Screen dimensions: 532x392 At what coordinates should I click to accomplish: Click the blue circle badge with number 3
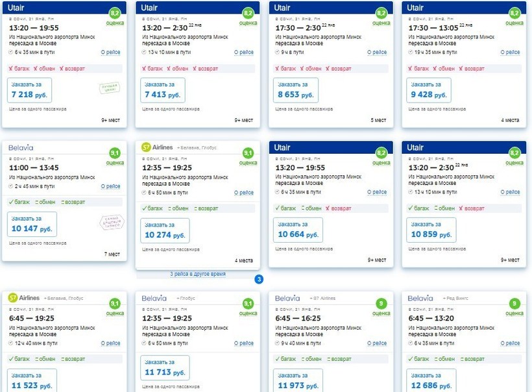(x=258, y=280)
